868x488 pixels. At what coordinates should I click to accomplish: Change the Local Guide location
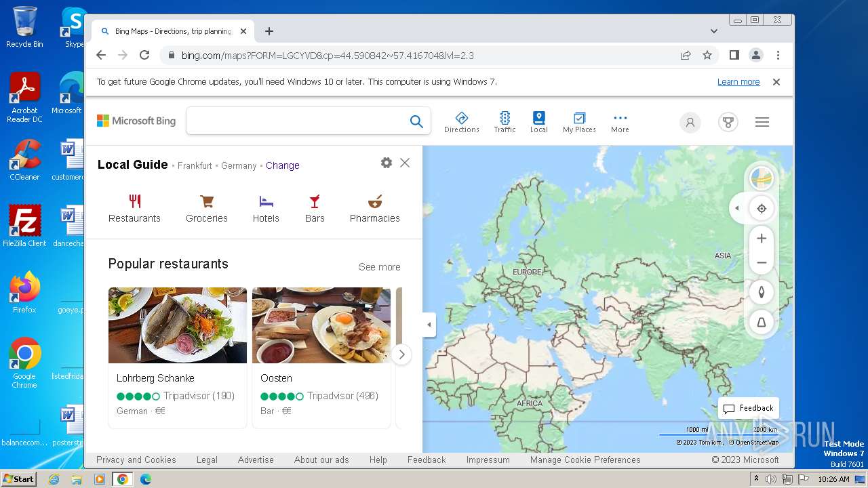pyautogui.click(x=283, y=165)
